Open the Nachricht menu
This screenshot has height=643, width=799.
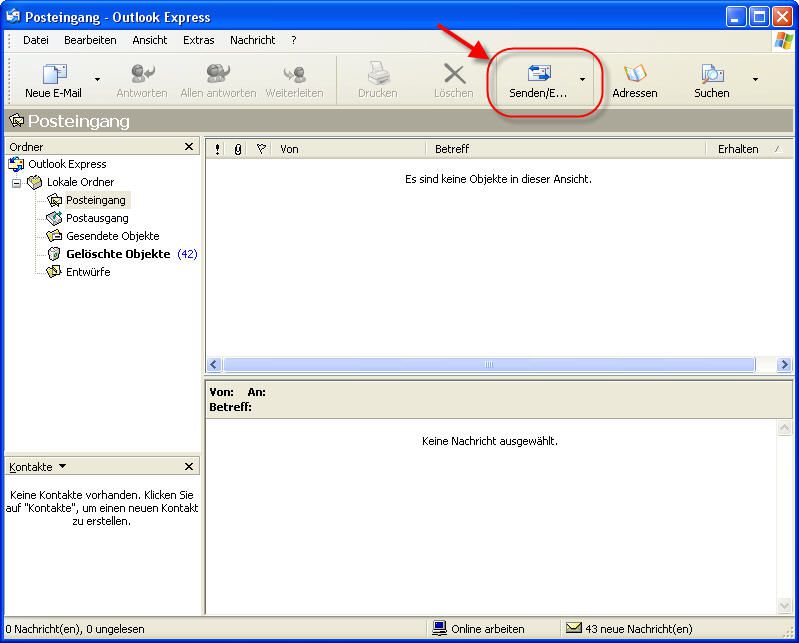(x=252, y=40)
